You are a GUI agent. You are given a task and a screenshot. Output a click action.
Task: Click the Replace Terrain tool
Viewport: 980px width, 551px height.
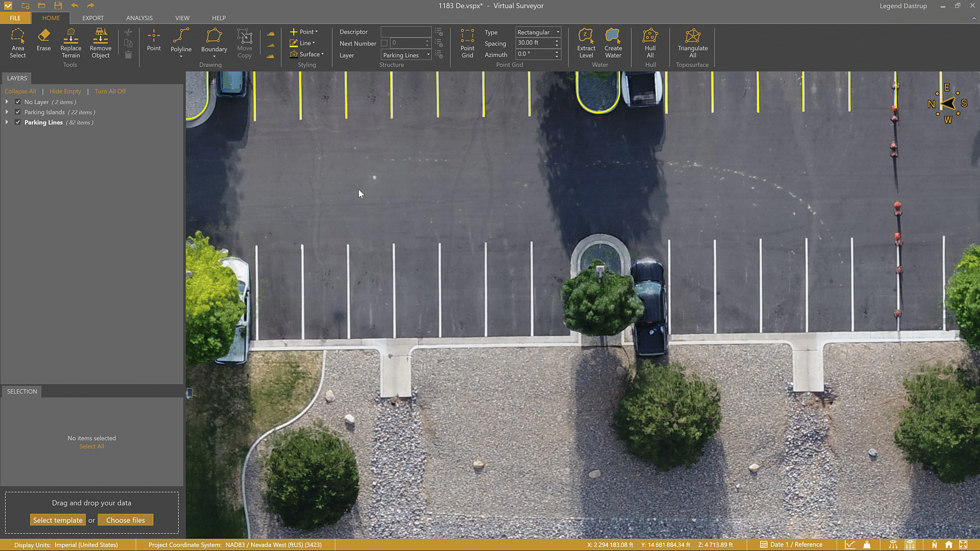point(70,43)
